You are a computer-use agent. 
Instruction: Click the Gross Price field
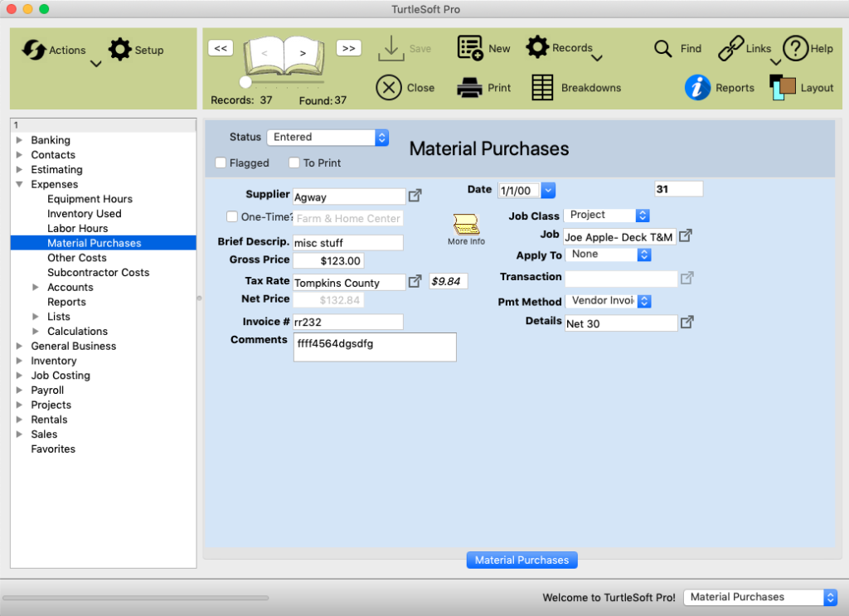pyautogui.click(x=328, y=261)
